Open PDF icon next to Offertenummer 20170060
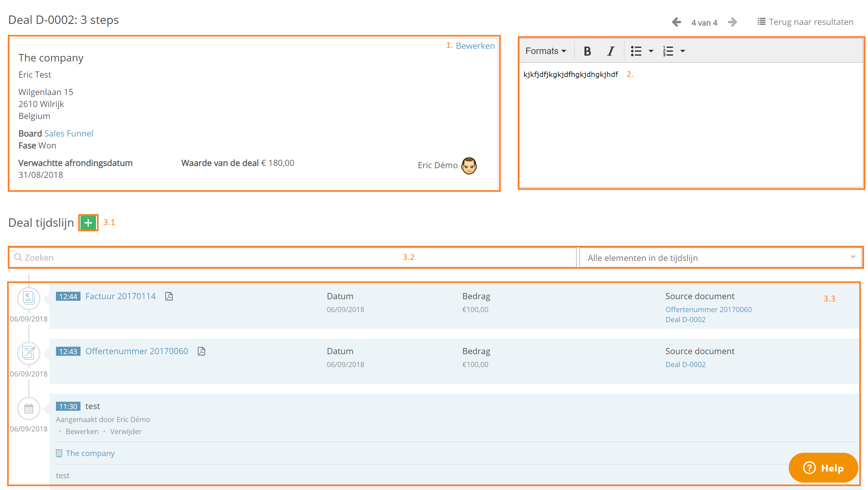 (x=201, y=351)
